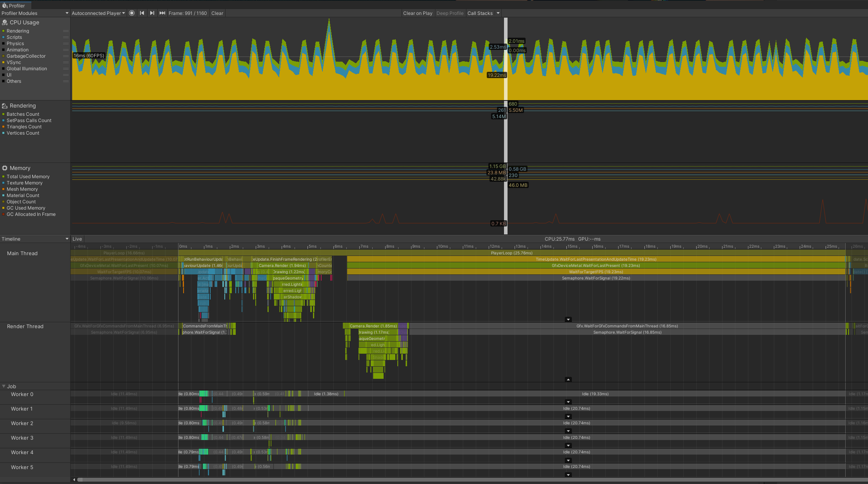Click the record button in profiler toolbar
This screenshot has width=868, height=484.
[132, 13]
